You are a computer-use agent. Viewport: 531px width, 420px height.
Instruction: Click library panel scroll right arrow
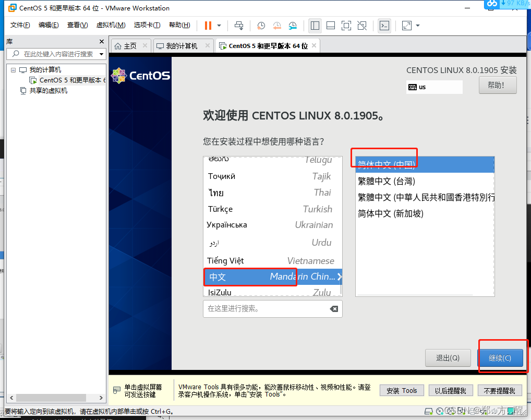point(101,398)
